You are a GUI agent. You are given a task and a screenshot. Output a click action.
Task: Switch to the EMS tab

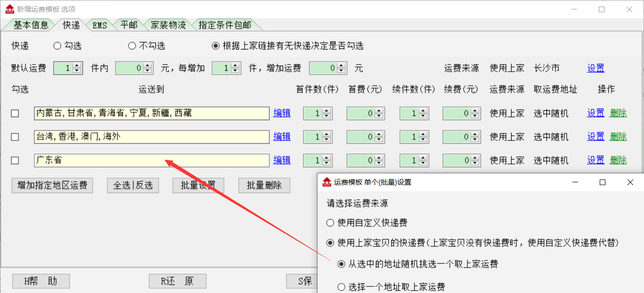(x=99, y=25)
